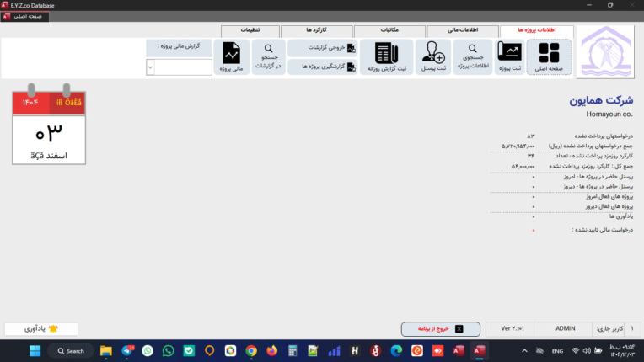
Task: Click the taskbar Search box
Action: (71, 351)
